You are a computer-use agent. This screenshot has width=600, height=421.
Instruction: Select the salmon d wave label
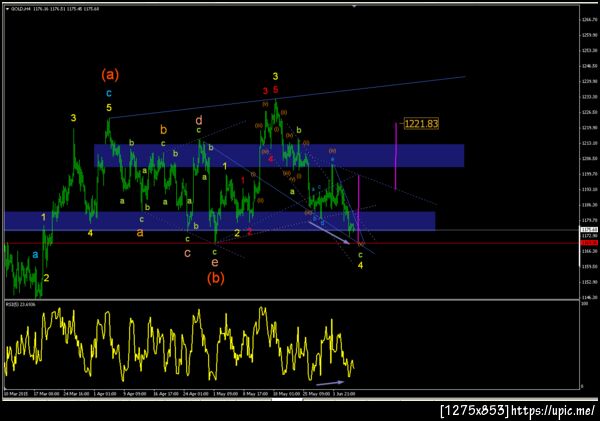(x=199, y=120)
